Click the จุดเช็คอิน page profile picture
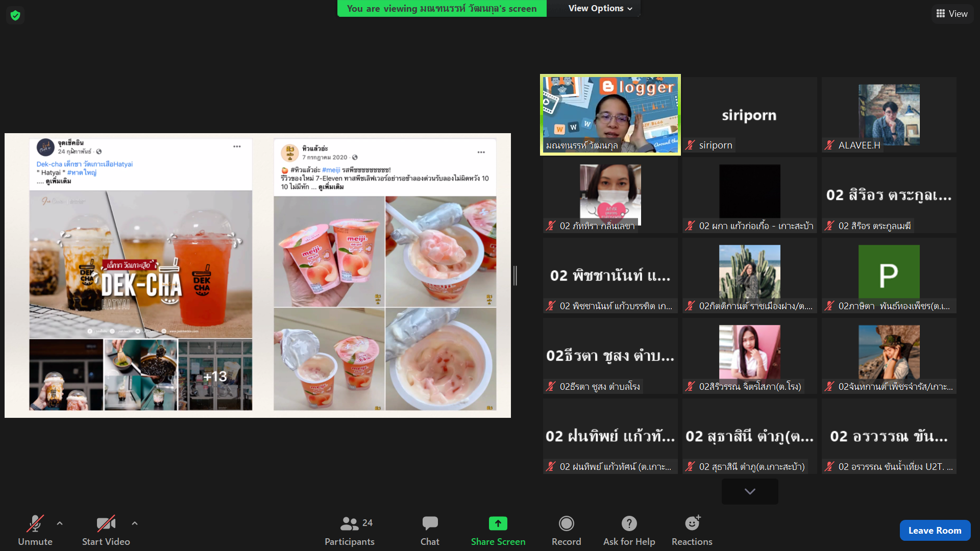980x551 pixels. click(45, 147)
